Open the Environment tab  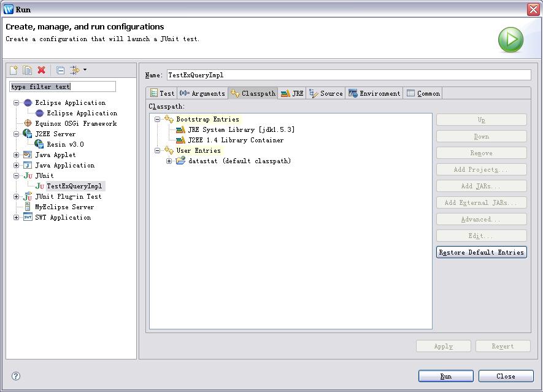[x=374, y=93]
